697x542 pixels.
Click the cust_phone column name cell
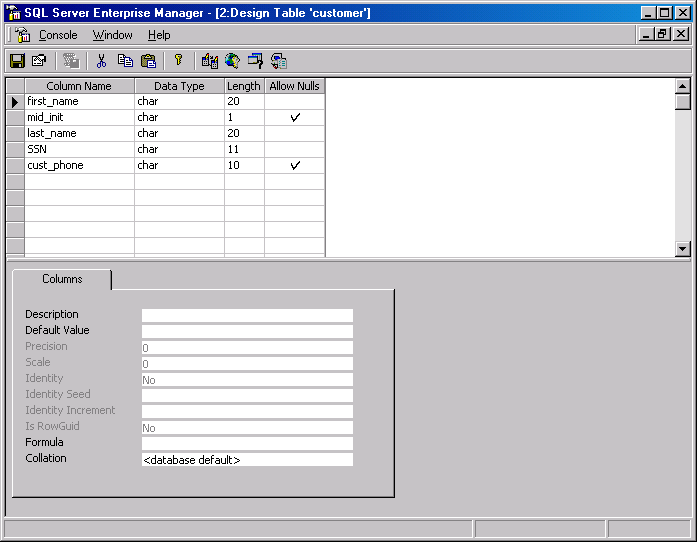(80, 165)
